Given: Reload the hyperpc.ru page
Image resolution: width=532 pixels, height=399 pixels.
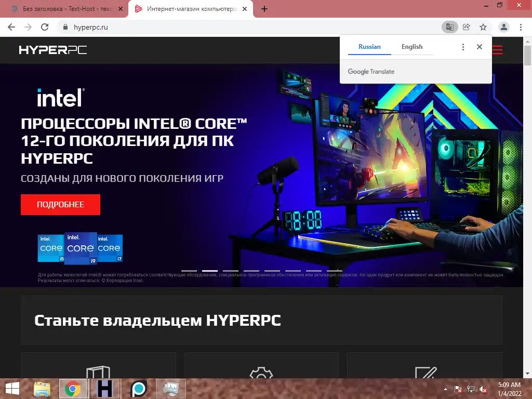Looking at the screenshot, I should (45, 27).
